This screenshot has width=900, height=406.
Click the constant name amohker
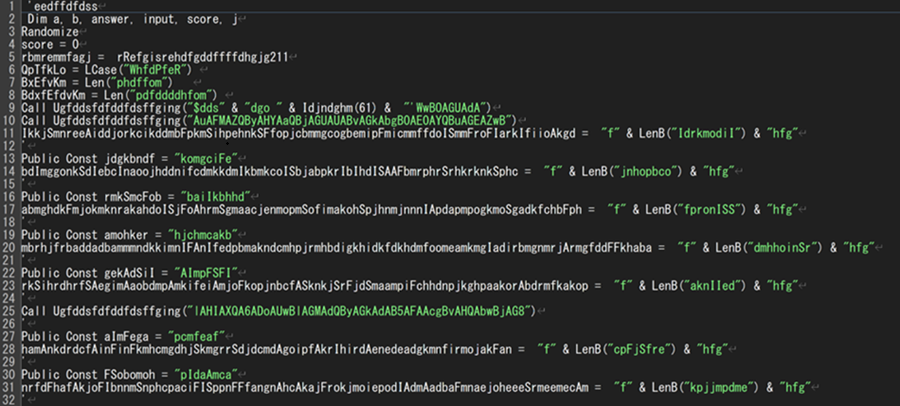(x=129, y=235)
